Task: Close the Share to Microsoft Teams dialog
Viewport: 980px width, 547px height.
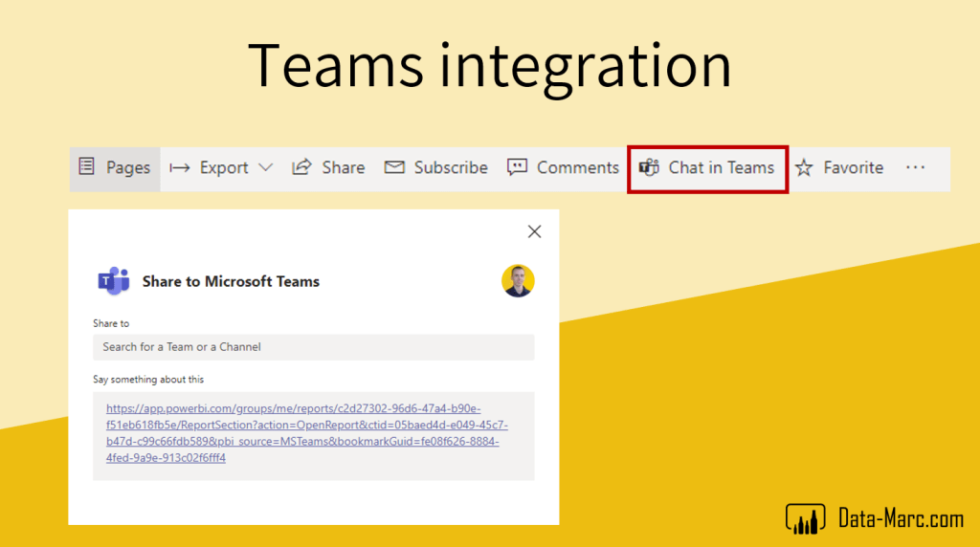Action: [535, 231]
